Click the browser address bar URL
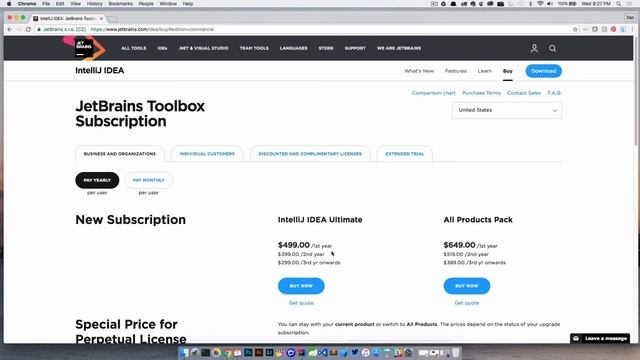Viewport: 640px width, 360px height. [x=152, y=29]
